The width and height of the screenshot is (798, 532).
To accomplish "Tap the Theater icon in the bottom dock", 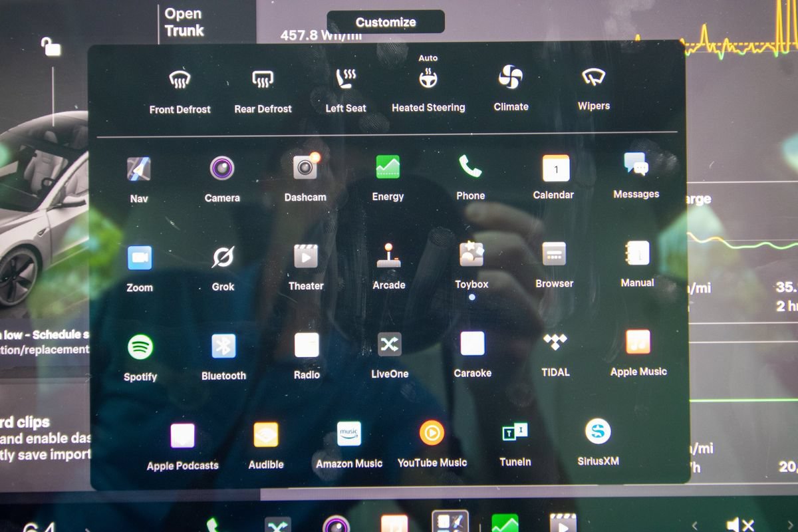I will [563, 523].
